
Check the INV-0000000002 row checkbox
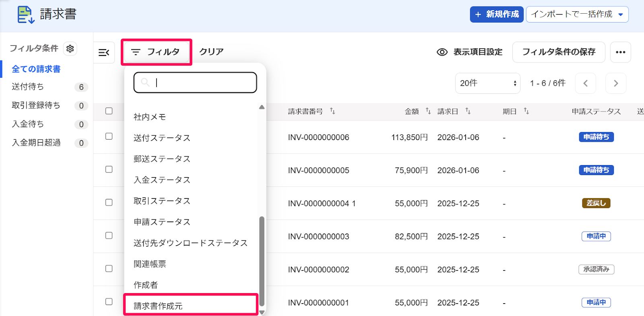point(109,268)
